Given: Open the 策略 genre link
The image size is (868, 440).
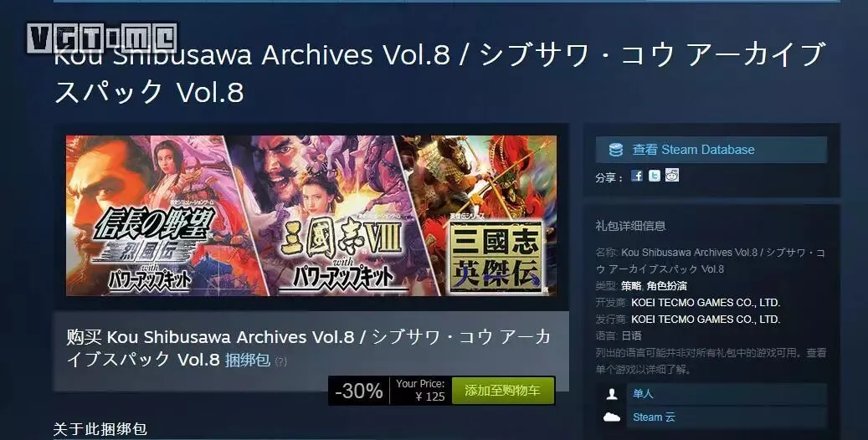Looking at the screenshot, I should [x=631, y=286].
